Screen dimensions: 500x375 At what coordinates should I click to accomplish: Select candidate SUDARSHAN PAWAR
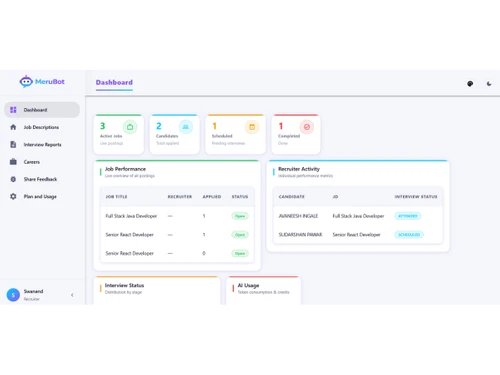coord(300,235)
